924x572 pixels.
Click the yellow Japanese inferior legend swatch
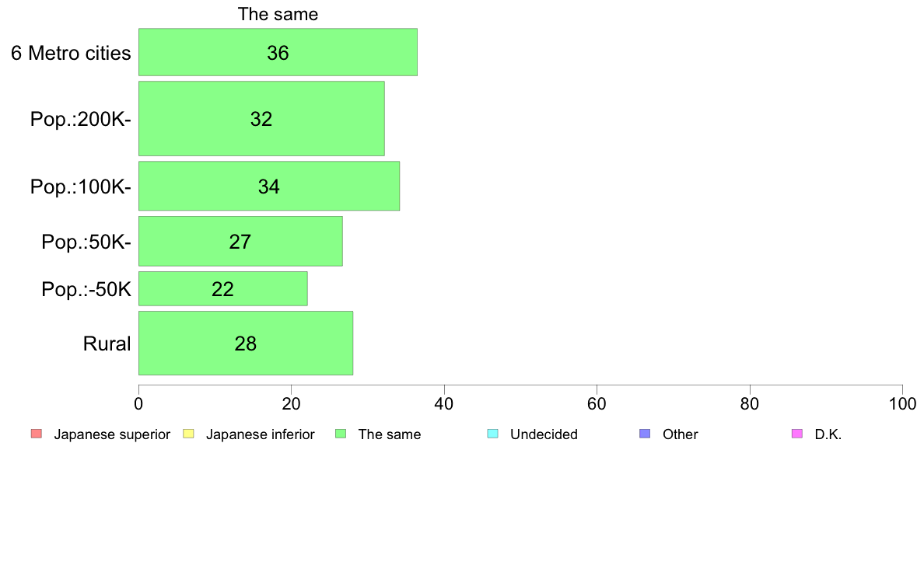[188, 434]
